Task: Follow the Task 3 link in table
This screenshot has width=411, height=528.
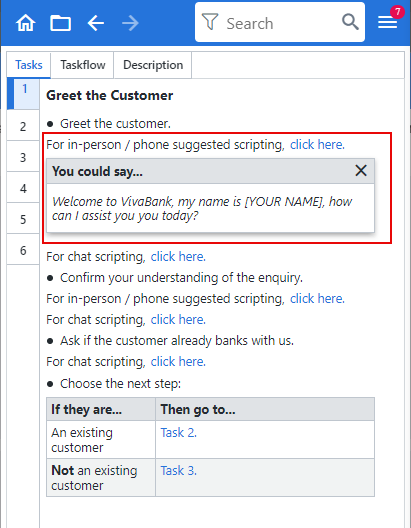Action: tap(179, 470)
